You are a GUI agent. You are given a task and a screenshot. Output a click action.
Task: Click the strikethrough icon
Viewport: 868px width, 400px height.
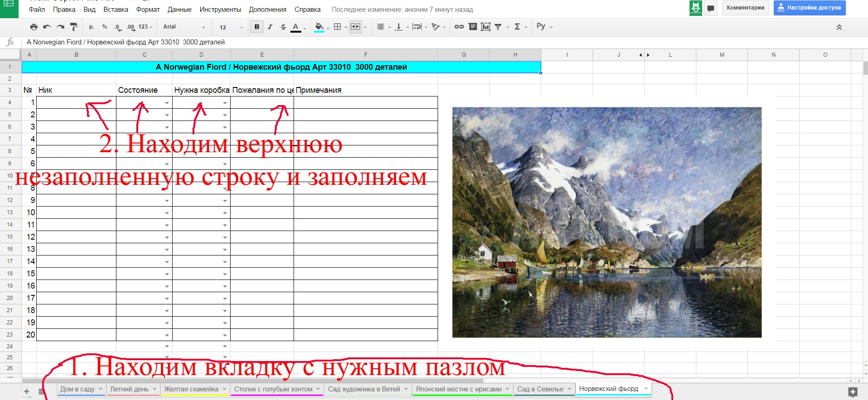pos(283,27)
